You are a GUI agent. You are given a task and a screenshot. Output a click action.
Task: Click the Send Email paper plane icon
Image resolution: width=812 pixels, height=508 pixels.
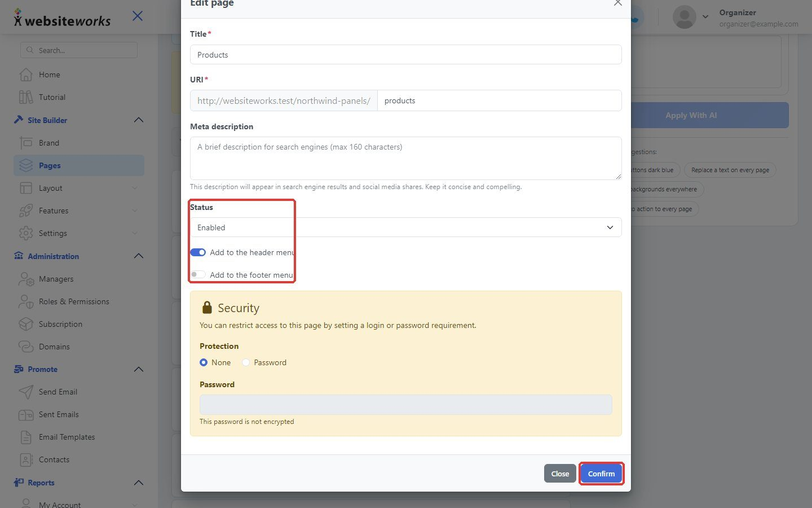[x=25, y=392]
